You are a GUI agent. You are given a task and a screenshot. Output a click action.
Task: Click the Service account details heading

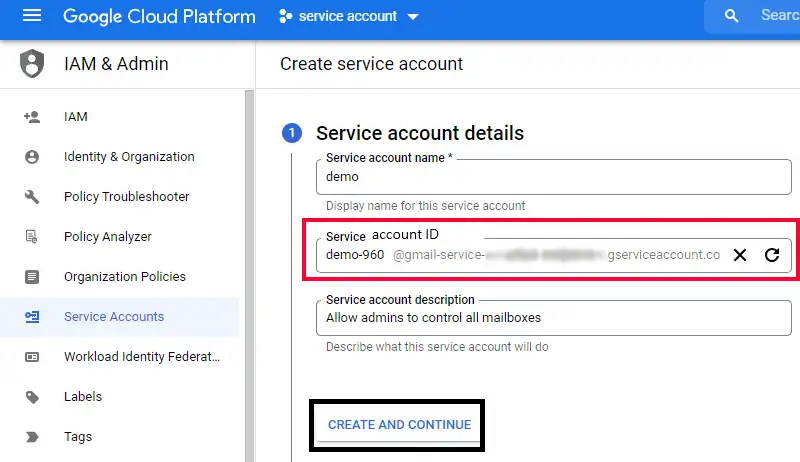pos(420,133)
